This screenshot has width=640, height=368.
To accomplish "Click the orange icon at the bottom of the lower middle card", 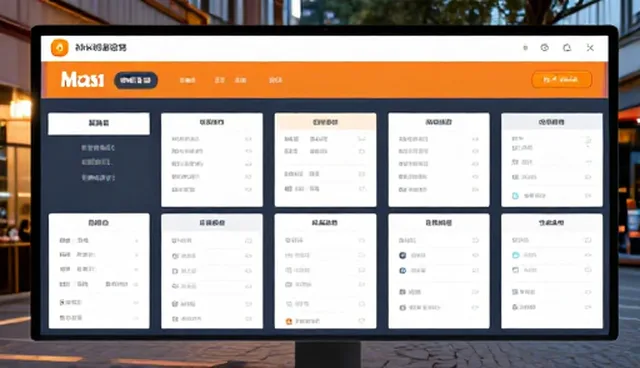I will click(x=289, y=321).
